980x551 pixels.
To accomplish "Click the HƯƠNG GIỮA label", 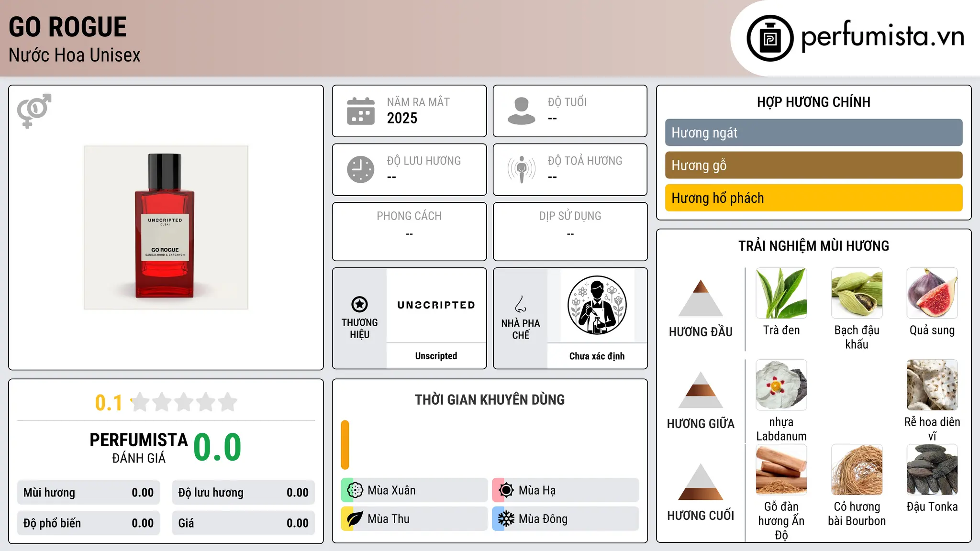I will click(x=701, y=424).
